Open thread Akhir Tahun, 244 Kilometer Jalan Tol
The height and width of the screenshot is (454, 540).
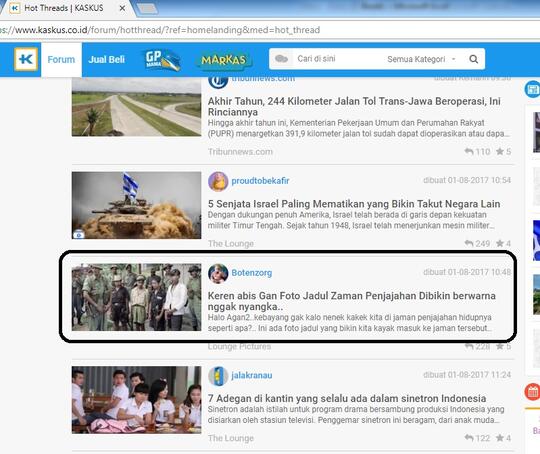[354, 106]
